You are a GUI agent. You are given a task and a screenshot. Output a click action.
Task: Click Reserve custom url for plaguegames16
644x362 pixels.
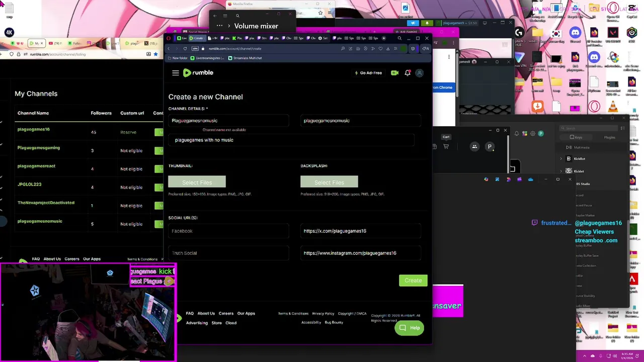128,132
